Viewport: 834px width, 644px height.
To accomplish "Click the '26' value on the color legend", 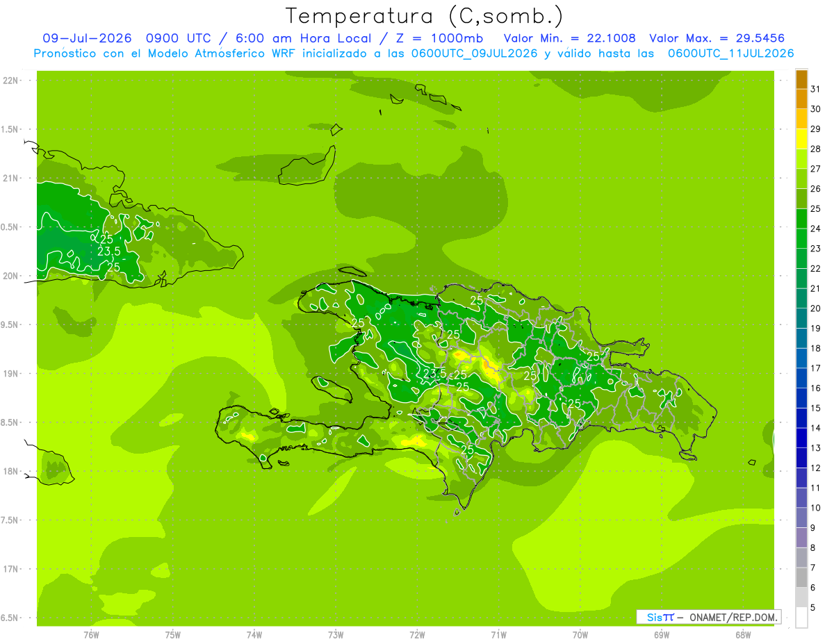I will [816, 189].
